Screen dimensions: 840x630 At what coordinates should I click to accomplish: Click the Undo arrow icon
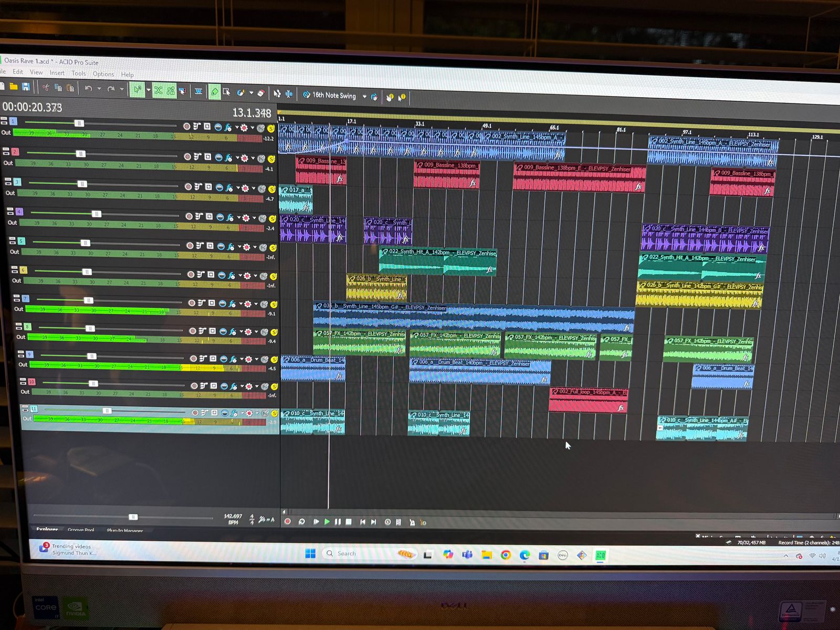[88, 88]
